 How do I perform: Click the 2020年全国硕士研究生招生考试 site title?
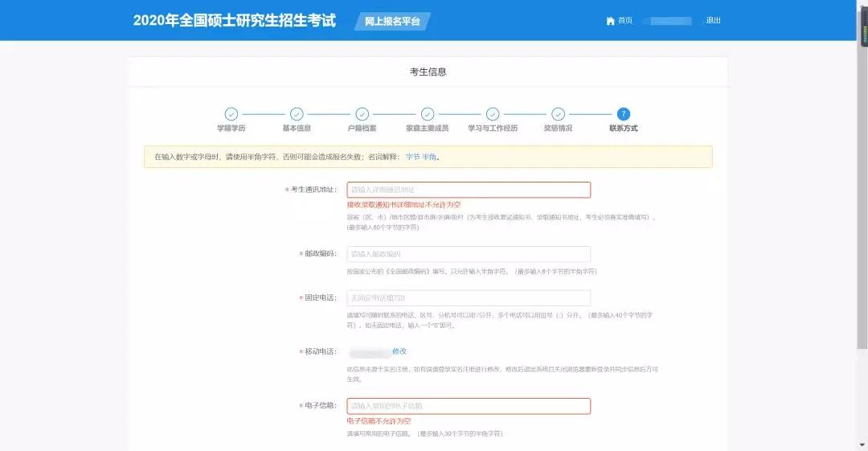click(x=234, y=21)
